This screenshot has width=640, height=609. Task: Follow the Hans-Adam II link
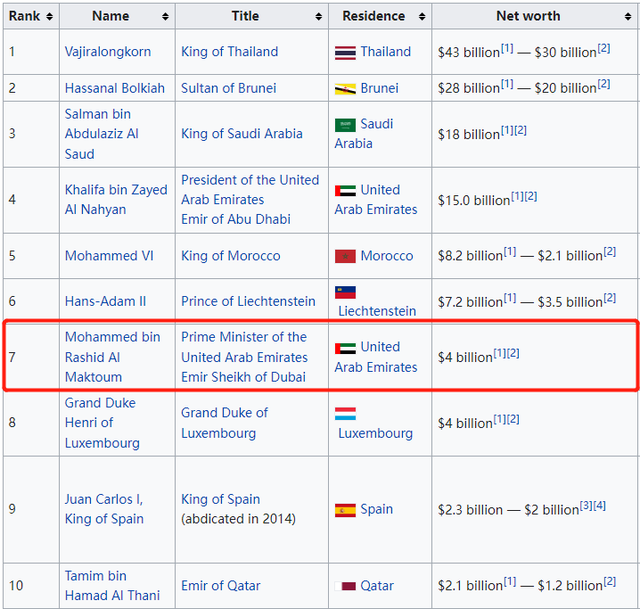[105, 301]
